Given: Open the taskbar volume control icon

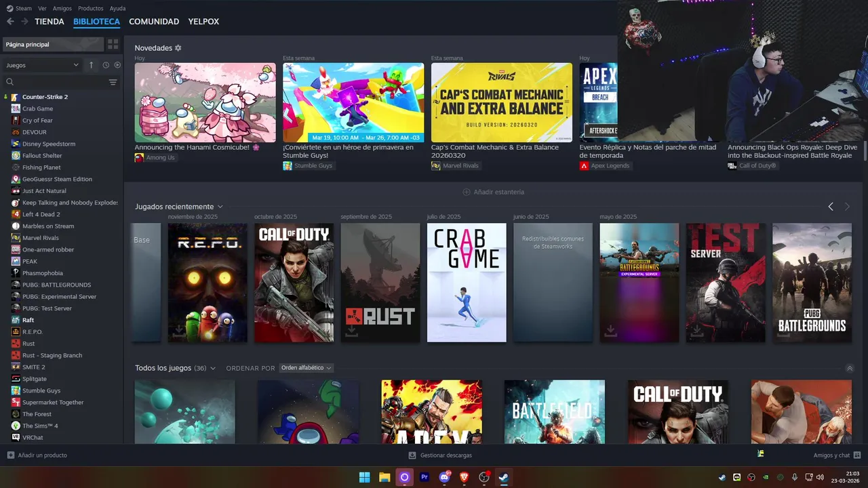Looking at the screenshot, I should [819, 477].
